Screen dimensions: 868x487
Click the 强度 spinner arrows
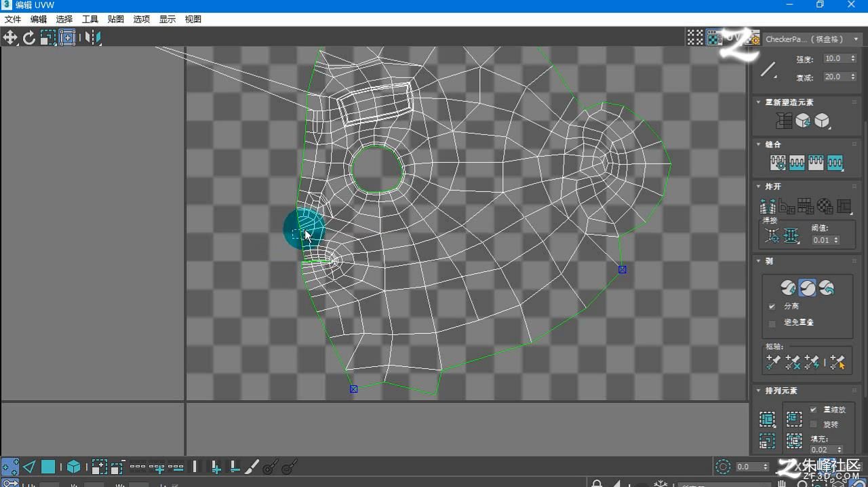pos(853,58)
